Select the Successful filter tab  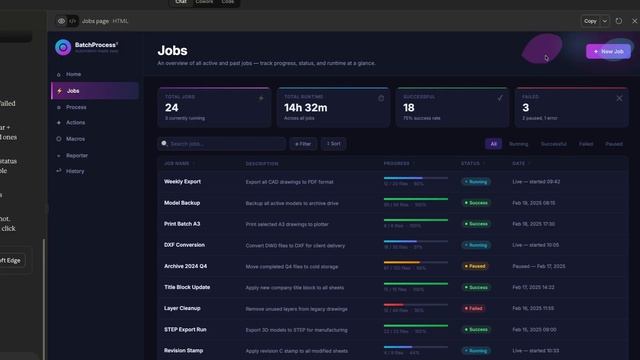pos(553,144)
